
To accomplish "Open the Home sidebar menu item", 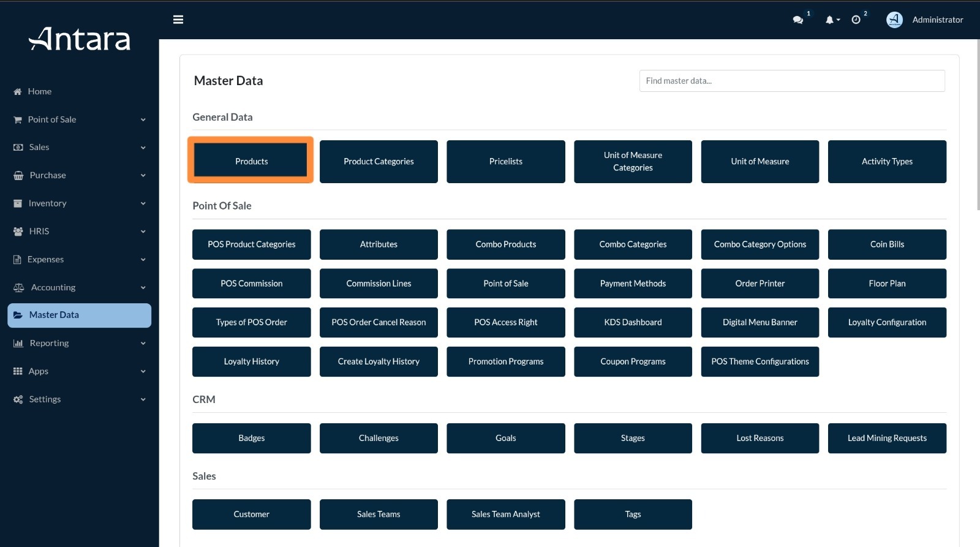I will pyautogui.click(x=79, y=92).
